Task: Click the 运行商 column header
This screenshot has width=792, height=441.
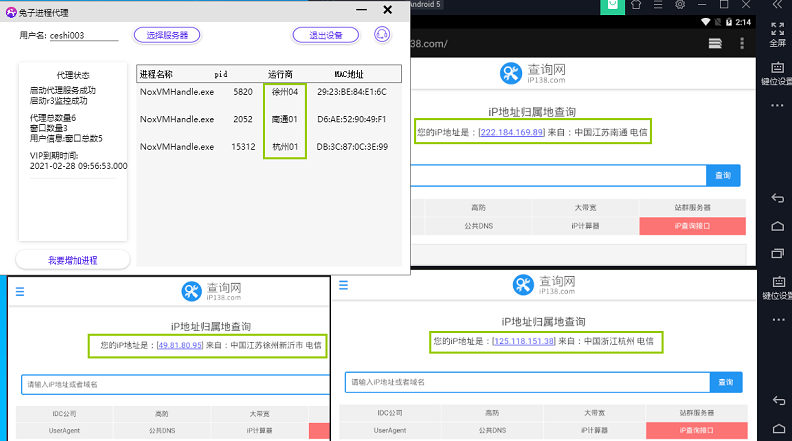Action: [x=280, y=74]
